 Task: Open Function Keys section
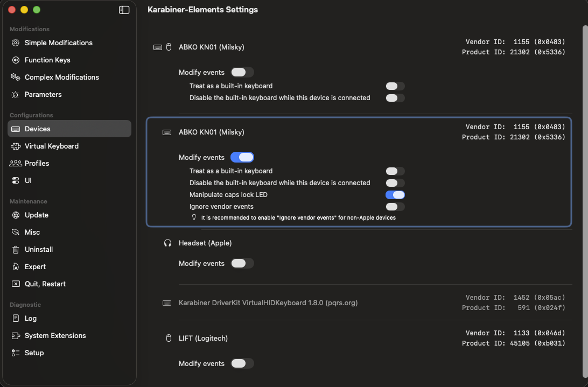point(69,60)
